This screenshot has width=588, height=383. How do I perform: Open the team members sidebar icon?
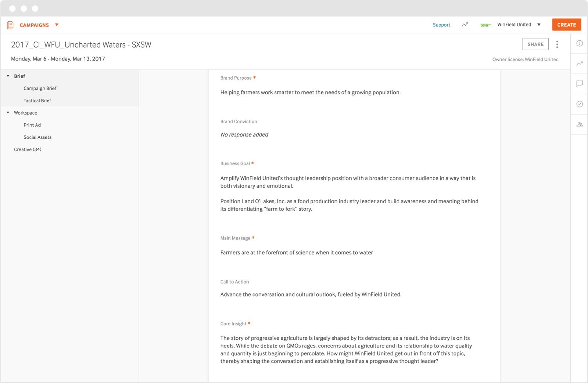tap(580, 124)
